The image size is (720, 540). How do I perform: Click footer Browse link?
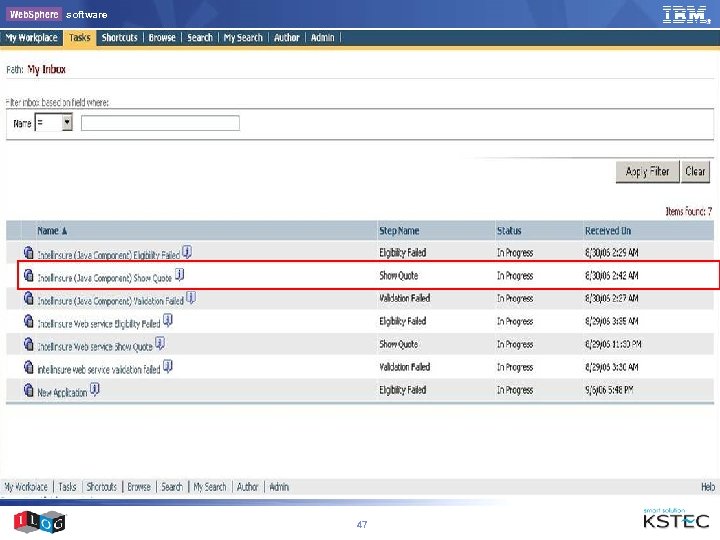pos(139,487)
